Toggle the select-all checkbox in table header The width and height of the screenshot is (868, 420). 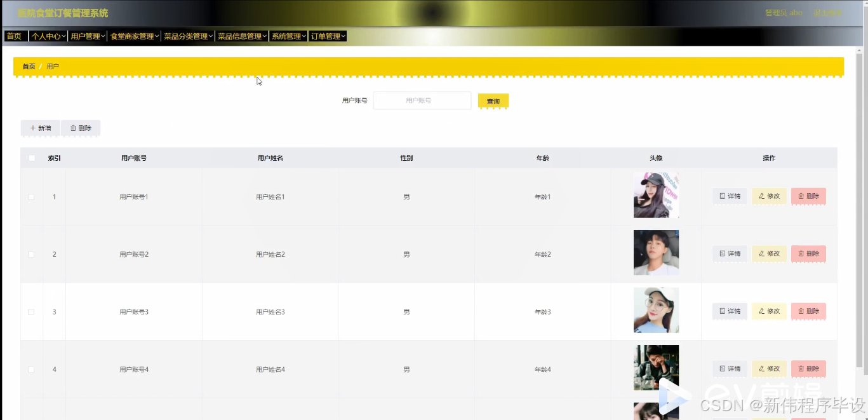(32, 158)
